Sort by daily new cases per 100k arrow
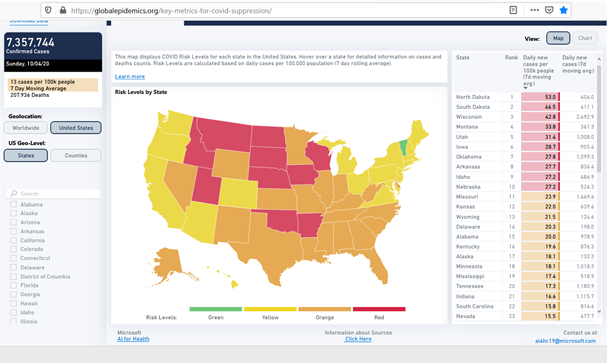This screenshot has height=363, width=607. point(525,88)
